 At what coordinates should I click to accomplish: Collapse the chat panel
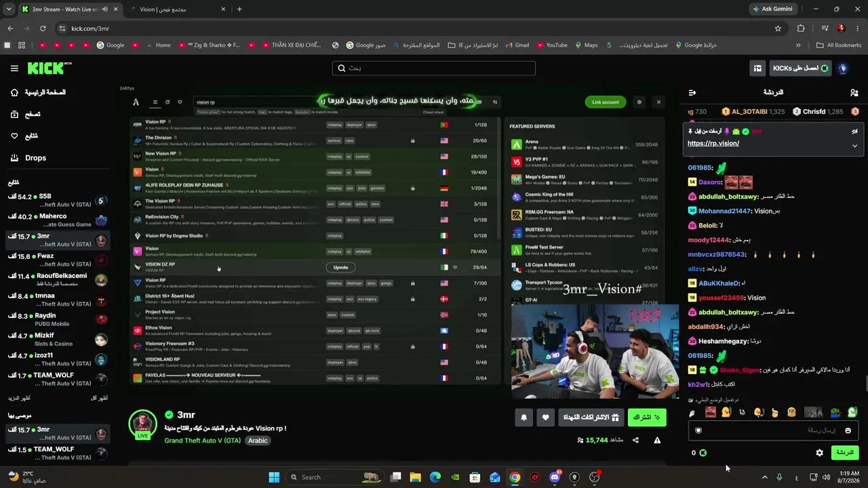[692, 92]
